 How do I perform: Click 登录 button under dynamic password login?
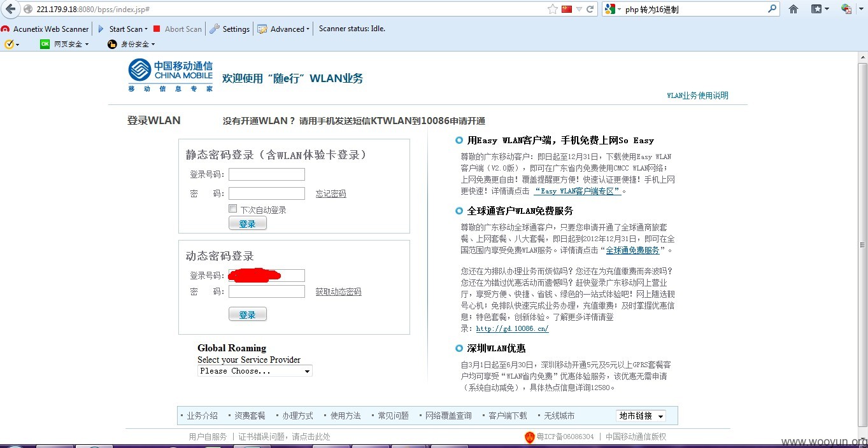click(247, 314)
